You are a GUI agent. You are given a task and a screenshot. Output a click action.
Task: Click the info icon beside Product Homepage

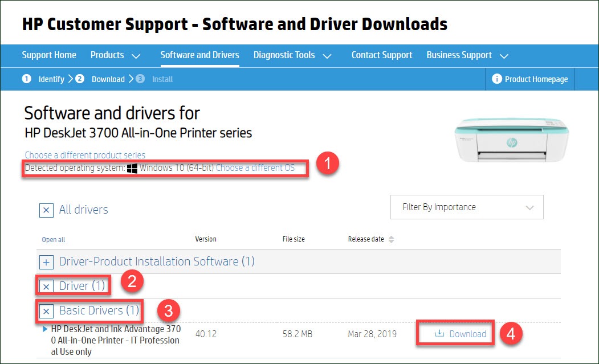click(x=496, y=79)
